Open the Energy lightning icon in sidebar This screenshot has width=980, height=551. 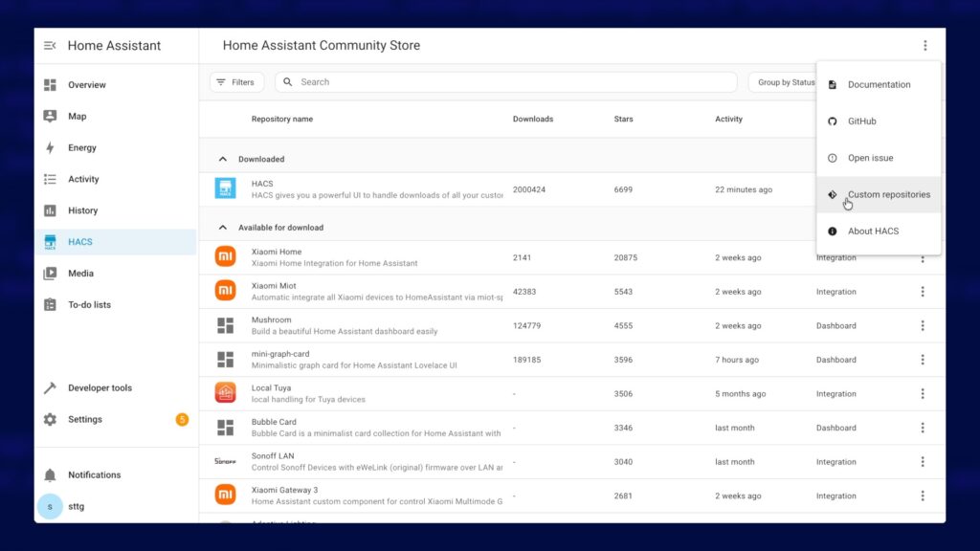coord(50,148)
